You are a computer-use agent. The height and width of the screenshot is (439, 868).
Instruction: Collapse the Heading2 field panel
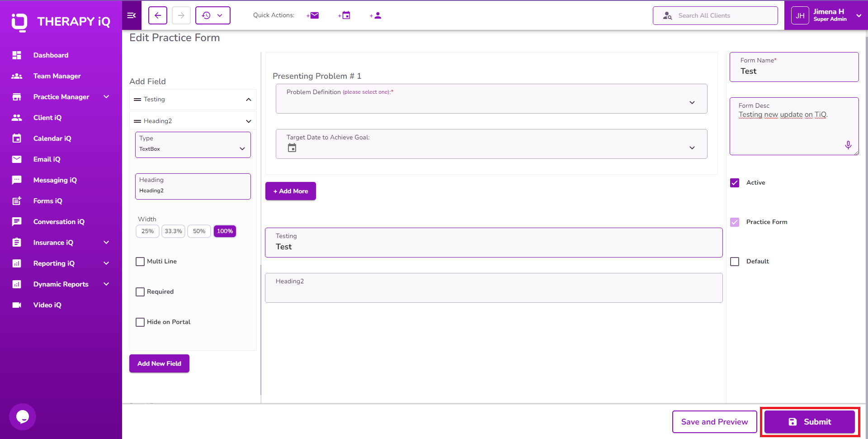[248, 121]
